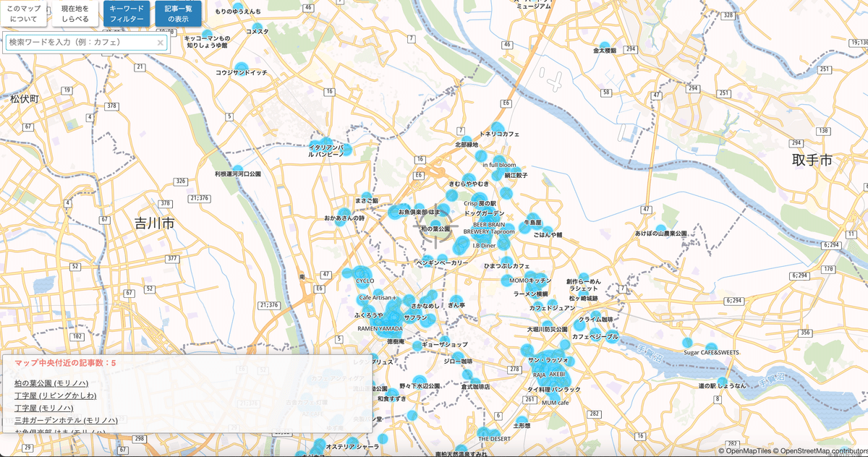Select the トネリコカフェ map marker
The width and height of the screenshot is (868, 457).
(x=498, y=128)
